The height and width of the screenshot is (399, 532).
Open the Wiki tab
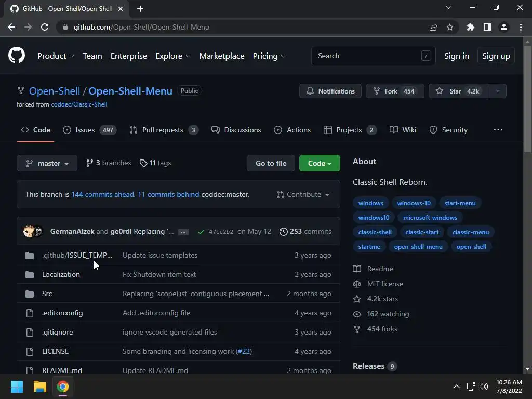[403, 130]
